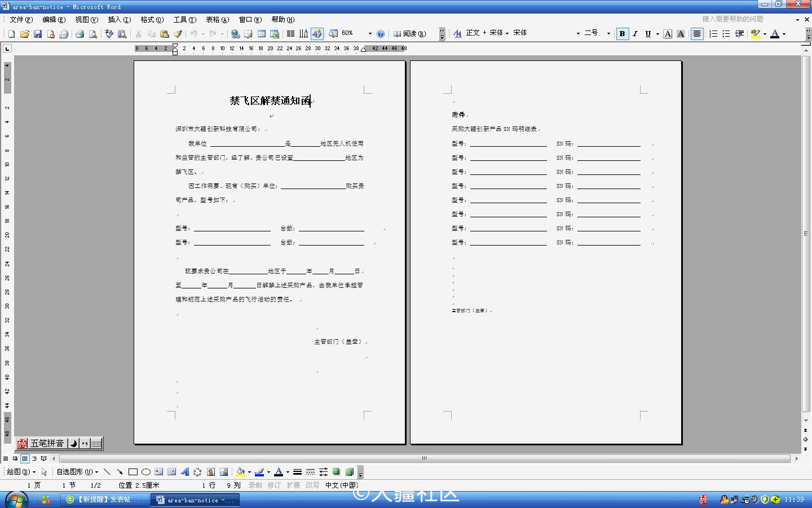Image resolution: width=812 pixels, height=508 pixels.
Task: Toggle Italic formatting
Action: coord(635,34)
